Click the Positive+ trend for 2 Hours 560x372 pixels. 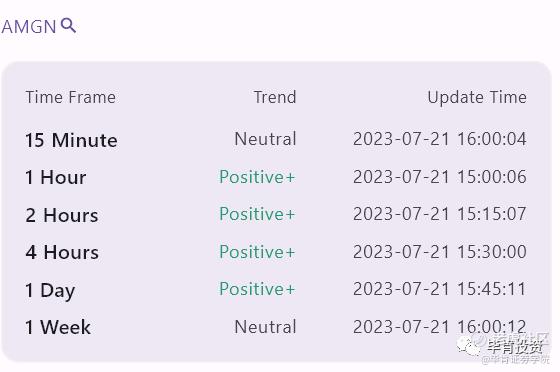(257, 214)
